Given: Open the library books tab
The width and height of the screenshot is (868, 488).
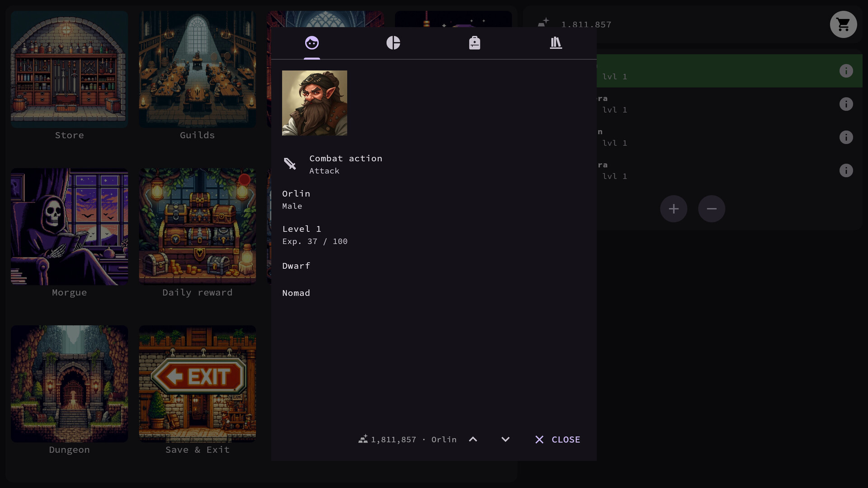Looking at the screenshot, I should click(556, 43).
